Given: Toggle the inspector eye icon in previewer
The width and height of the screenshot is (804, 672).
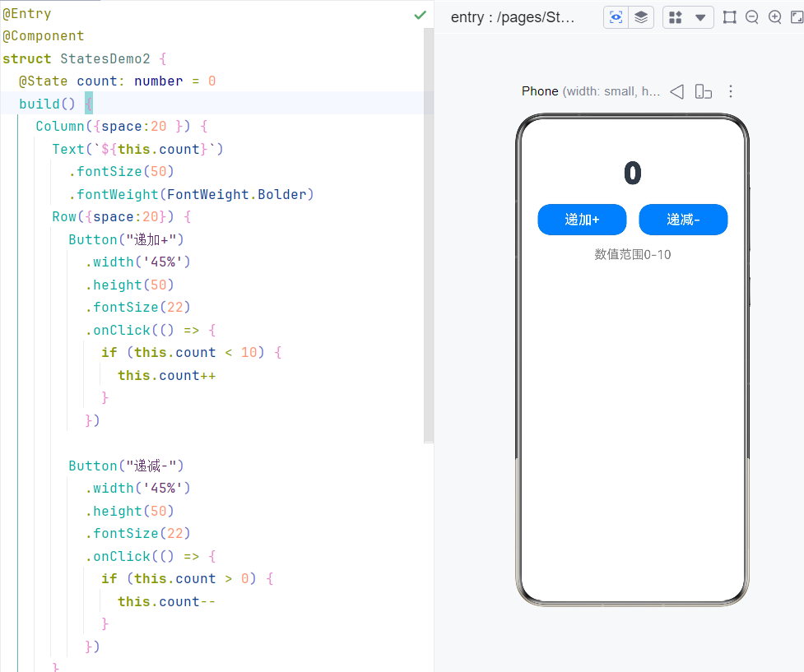Looking at the screenshot, I should (616, 17).
